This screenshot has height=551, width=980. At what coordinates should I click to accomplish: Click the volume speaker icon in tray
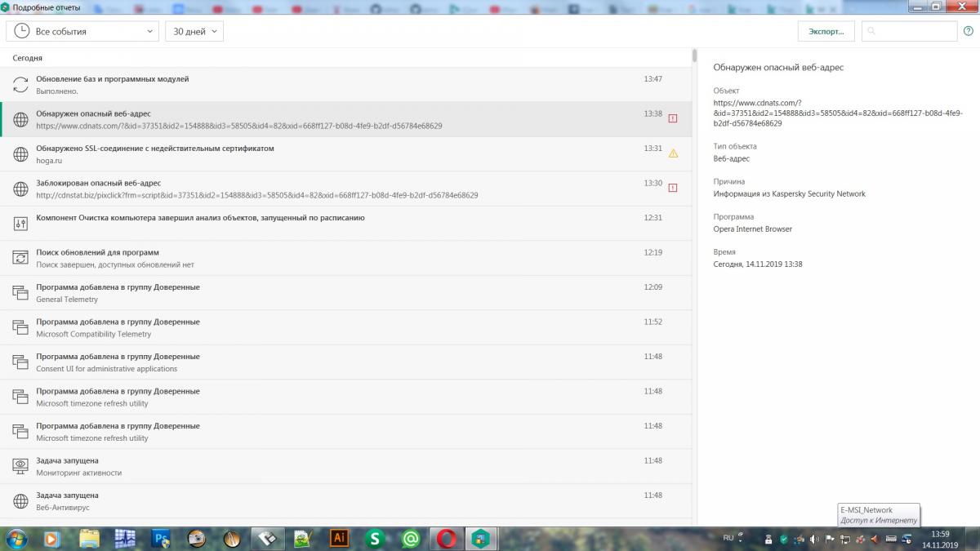point(815,539)
